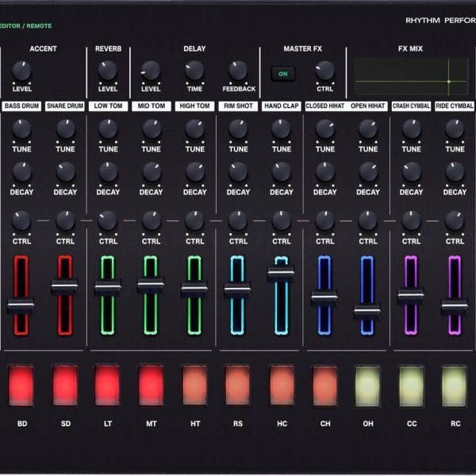Click the cyan Hand Clap level fader

pos(281,272)
